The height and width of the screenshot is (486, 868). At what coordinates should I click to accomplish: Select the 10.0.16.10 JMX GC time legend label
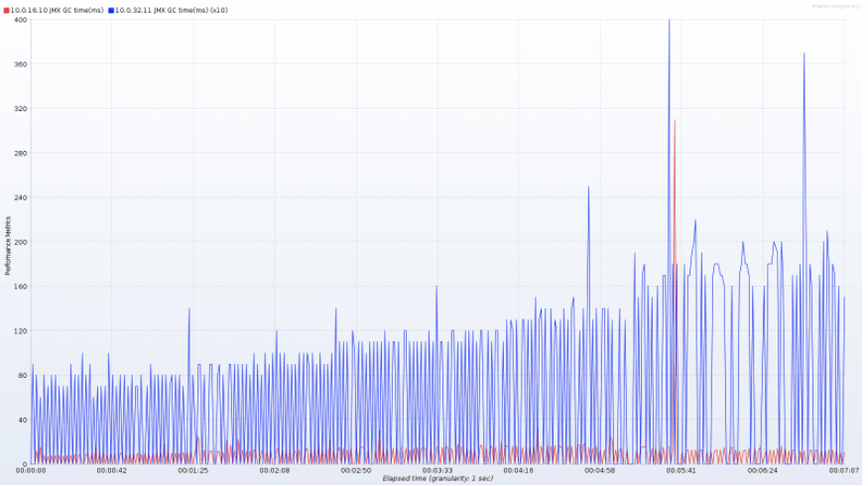click(x=57, y=11)
